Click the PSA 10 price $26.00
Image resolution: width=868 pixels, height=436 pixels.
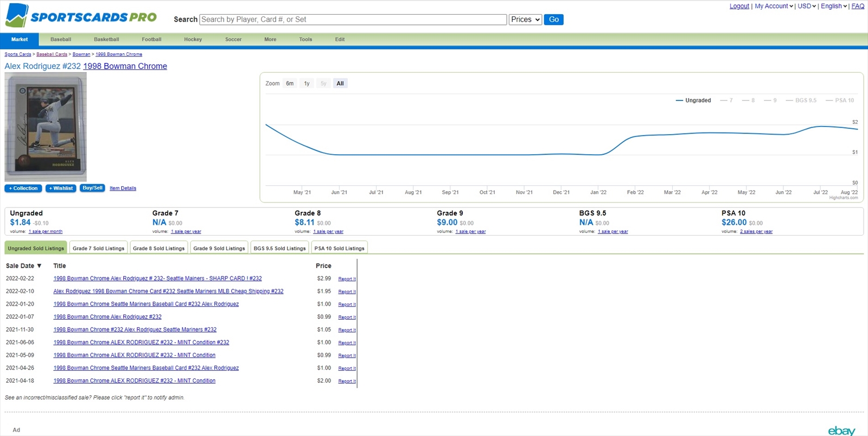pos(734,223)
